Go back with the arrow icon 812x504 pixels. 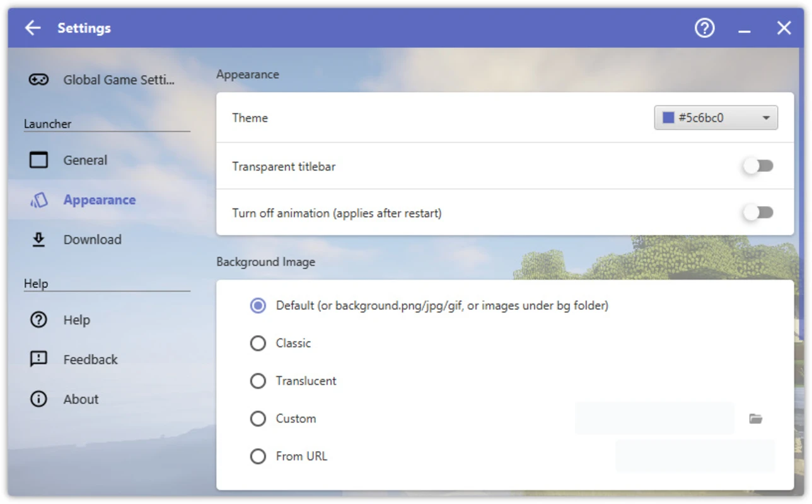[x=33, y=28]
